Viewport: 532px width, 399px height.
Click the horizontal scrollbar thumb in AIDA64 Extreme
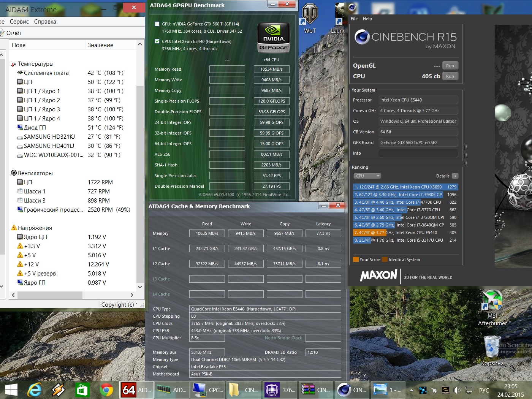click(x=50, y=295)
